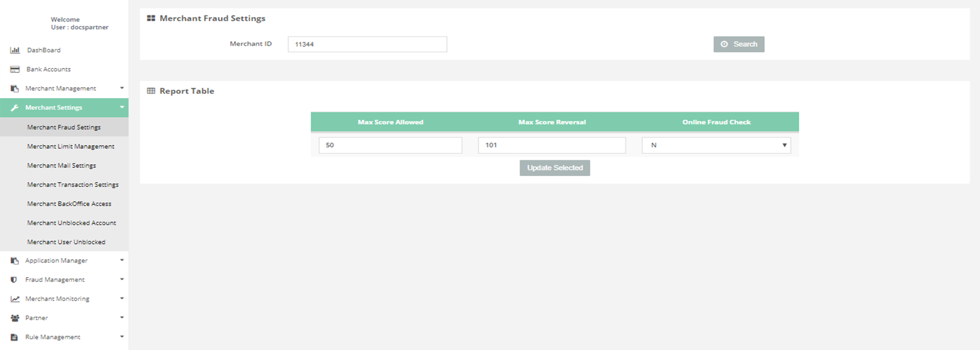Open Merchant Limit Management page
Image resolution: width=980 pixels, height=350 pixels.
pos(71,146)
